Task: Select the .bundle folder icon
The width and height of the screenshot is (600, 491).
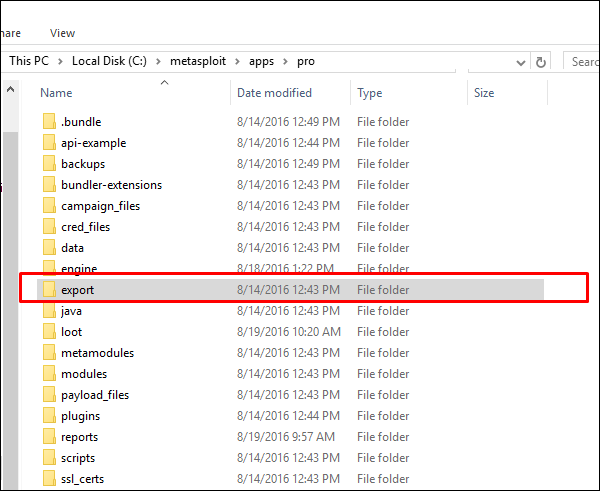Action: [49, 121]
